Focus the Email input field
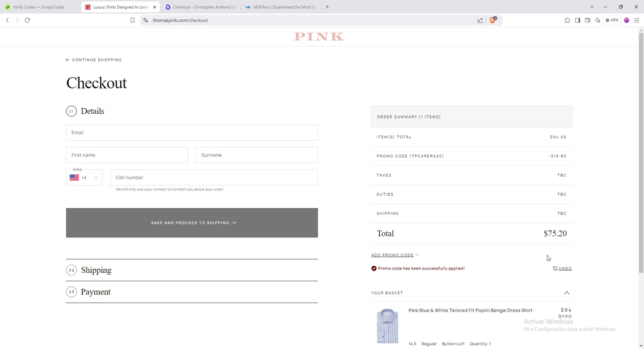Viewport: 644px width, 349px height. 192,133
